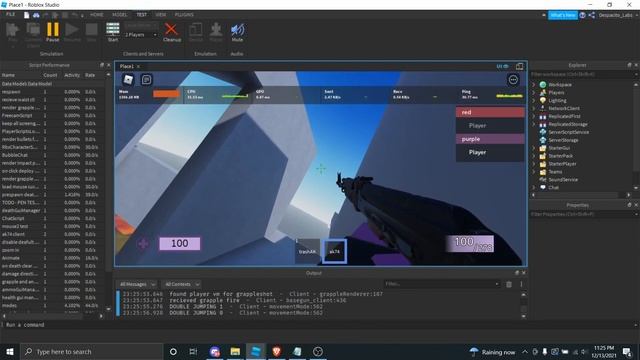Click the What's New button
The image size is (640, 360).
pyautogui.click(x=563, y=15)
